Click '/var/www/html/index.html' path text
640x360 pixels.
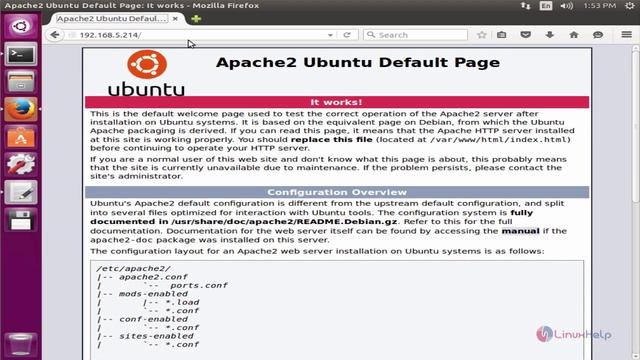tap(498, 140)
